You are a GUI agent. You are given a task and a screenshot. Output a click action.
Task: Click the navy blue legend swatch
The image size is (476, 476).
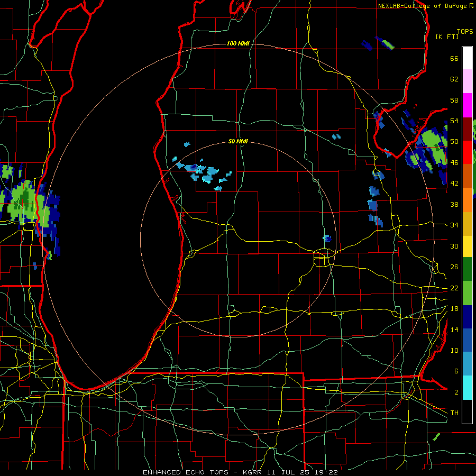click(467, 317)
